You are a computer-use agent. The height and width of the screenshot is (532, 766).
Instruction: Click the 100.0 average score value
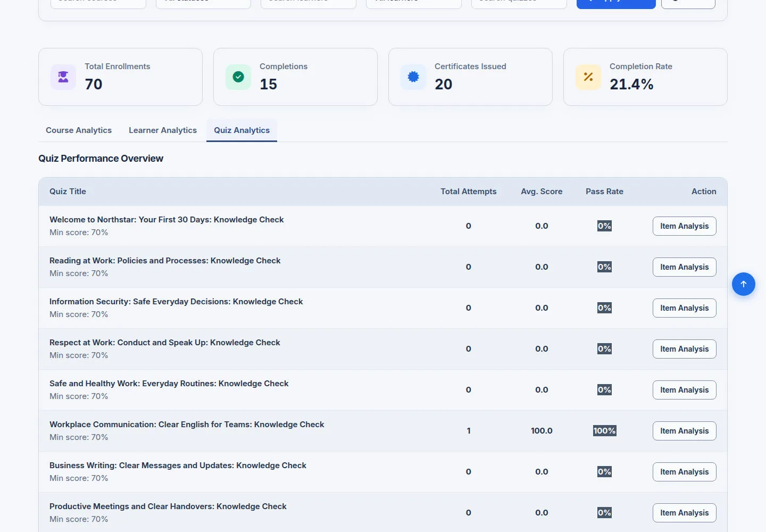[542, 431]
